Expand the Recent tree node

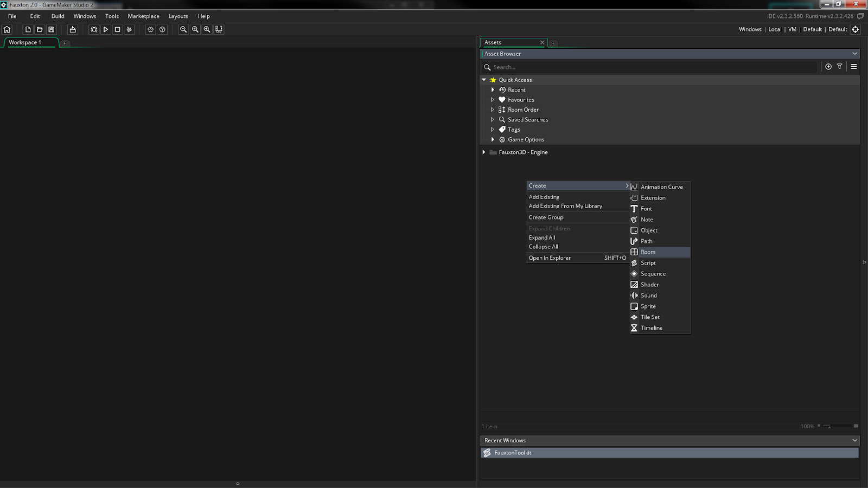point(493,90)
